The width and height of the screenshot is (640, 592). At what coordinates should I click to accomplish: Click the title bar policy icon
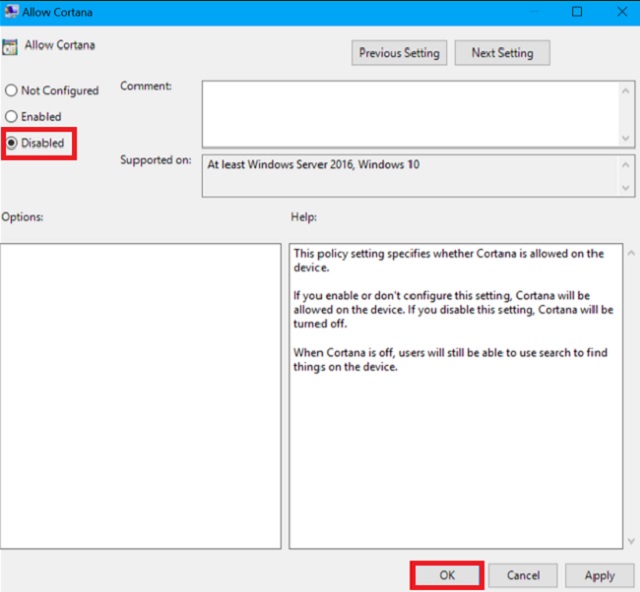tap(11, 11)
